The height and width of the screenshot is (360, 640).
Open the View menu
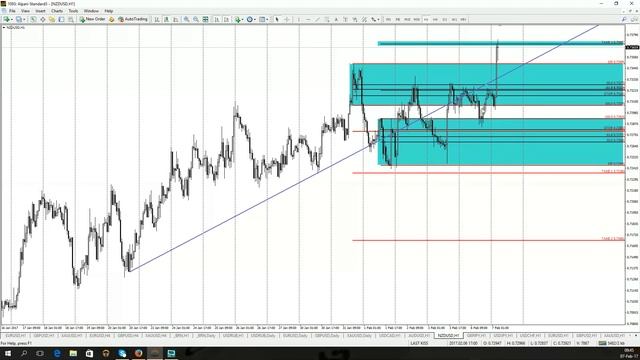pos(25,11)
